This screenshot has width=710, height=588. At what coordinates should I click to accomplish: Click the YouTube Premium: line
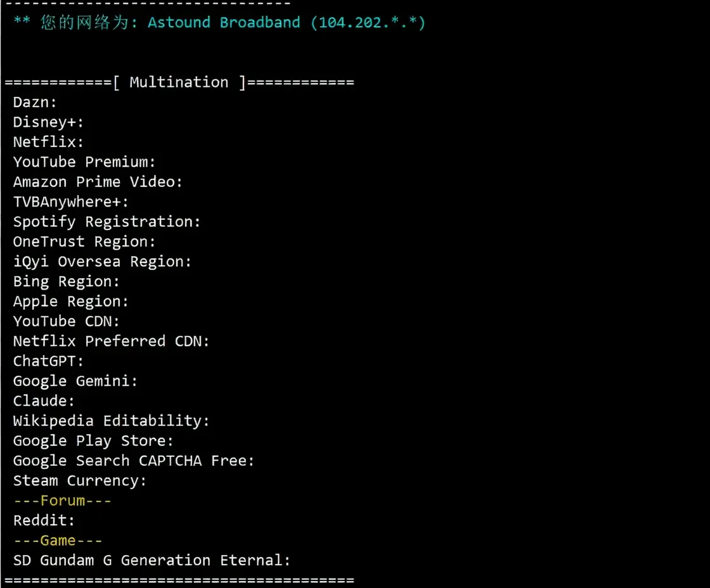(x=84, y=162)
